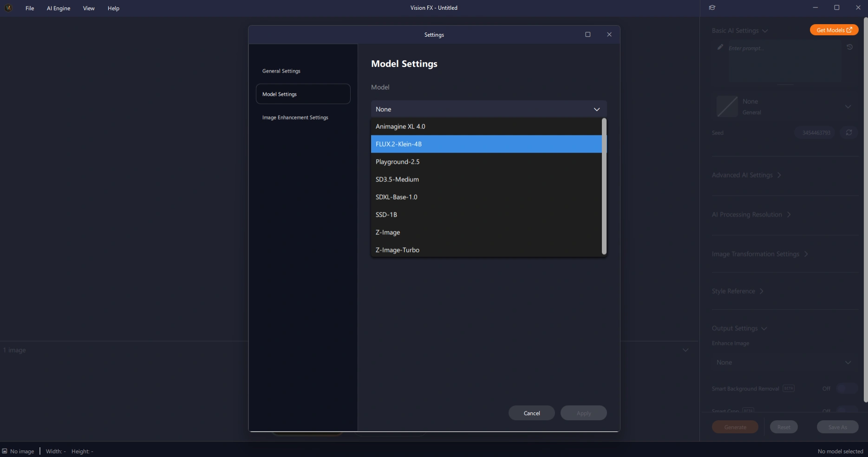868x457 pixels.
Task: Expand AI Processing Resolution section
Action: tap(751, 215)
